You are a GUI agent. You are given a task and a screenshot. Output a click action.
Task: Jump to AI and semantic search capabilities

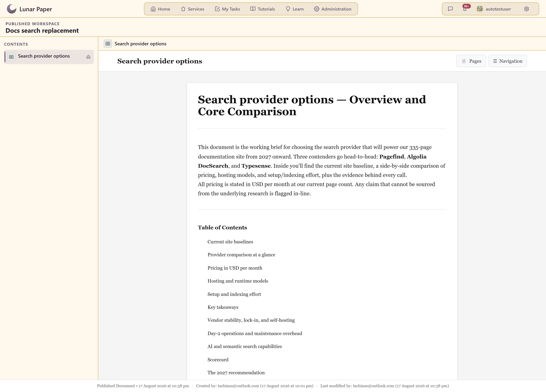[x=245, y=346]
